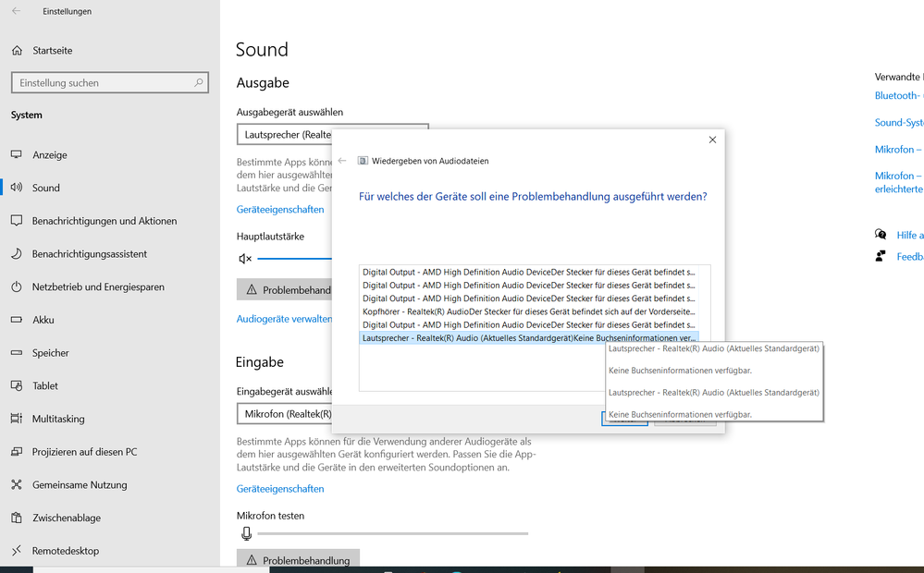Click the Startseite home icon
The height and width of the screenshot is (573, 924).
(x=17, y=51)
